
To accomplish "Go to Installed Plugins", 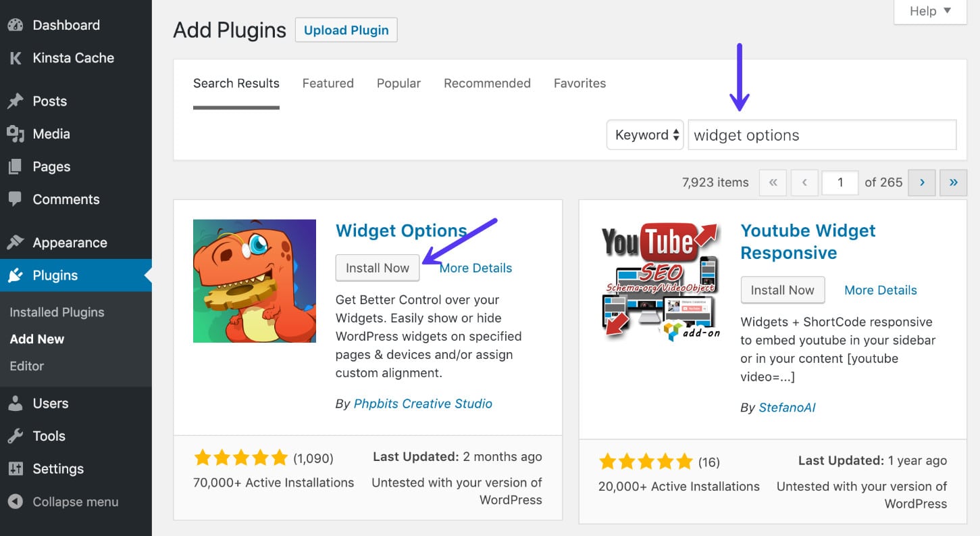I will [56, 312].
